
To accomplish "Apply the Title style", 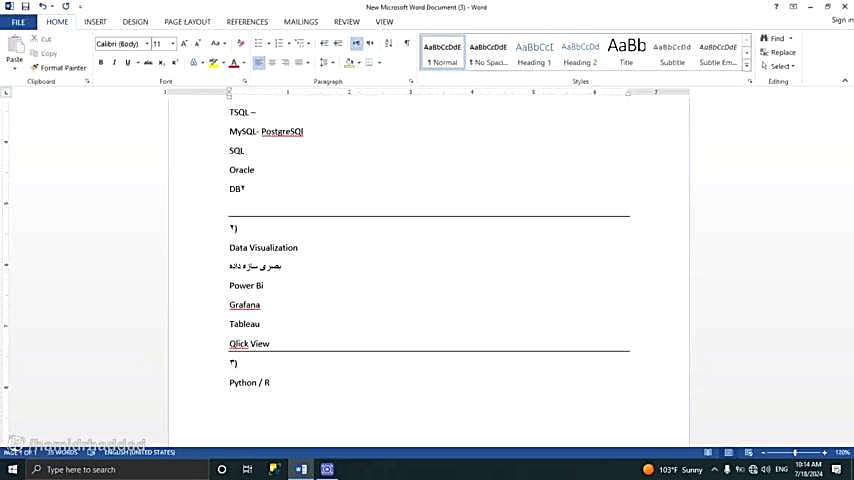I will 626,53.
